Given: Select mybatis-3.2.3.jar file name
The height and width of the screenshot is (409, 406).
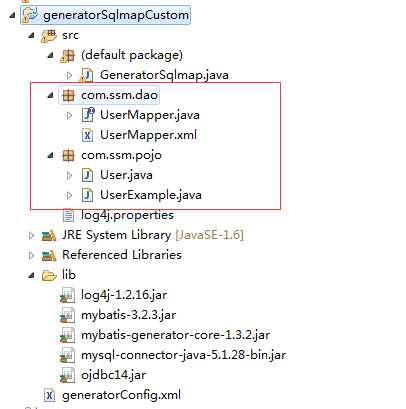Looking at the screenshot, I should coord(128,315).
